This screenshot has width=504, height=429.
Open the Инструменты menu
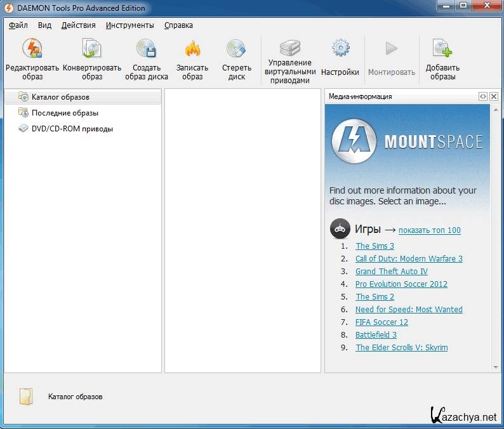click(129, 25)
